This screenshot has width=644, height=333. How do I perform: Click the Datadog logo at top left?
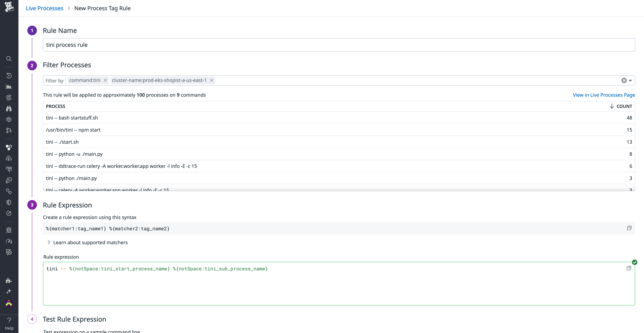tap(9, 7)
